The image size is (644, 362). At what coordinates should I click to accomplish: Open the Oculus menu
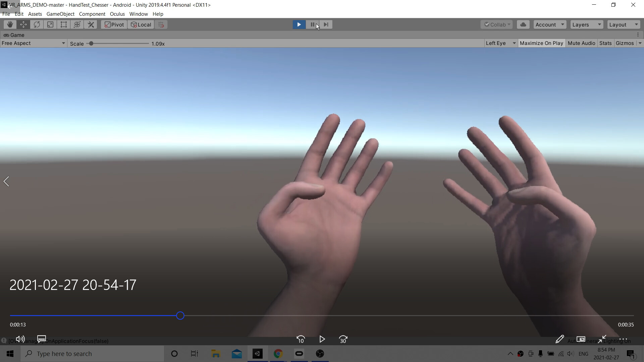117,14
